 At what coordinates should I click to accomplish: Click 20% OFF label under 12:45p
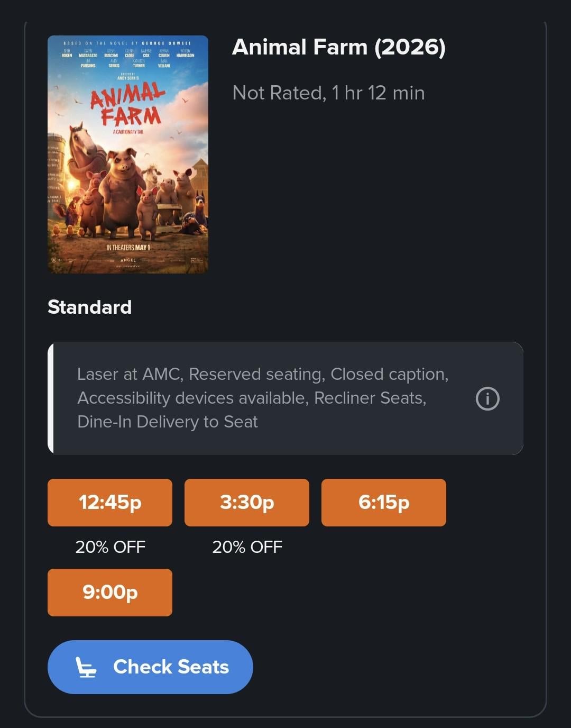pyautogui.click(x=110, y=547)
